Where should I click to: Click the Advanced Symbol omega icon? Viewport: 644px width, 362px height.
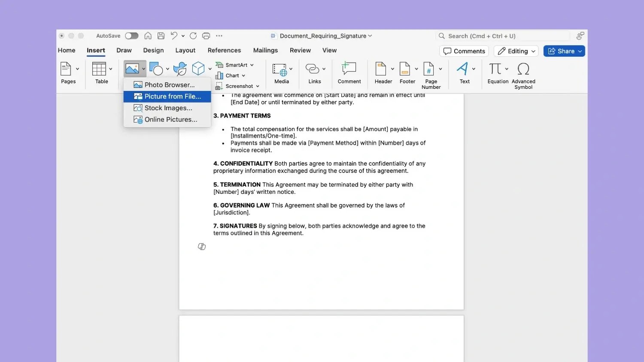coord(523,69)
